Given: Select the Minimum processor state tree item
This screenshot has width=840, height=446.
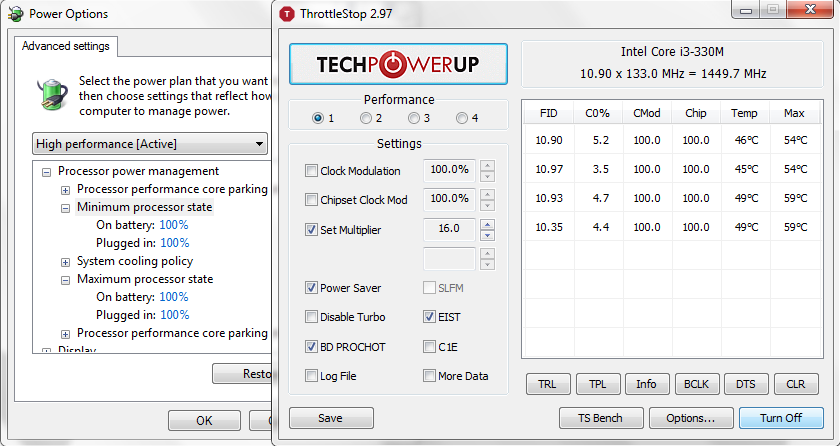Looking at the screenshot, I should [x=145, y=207].
